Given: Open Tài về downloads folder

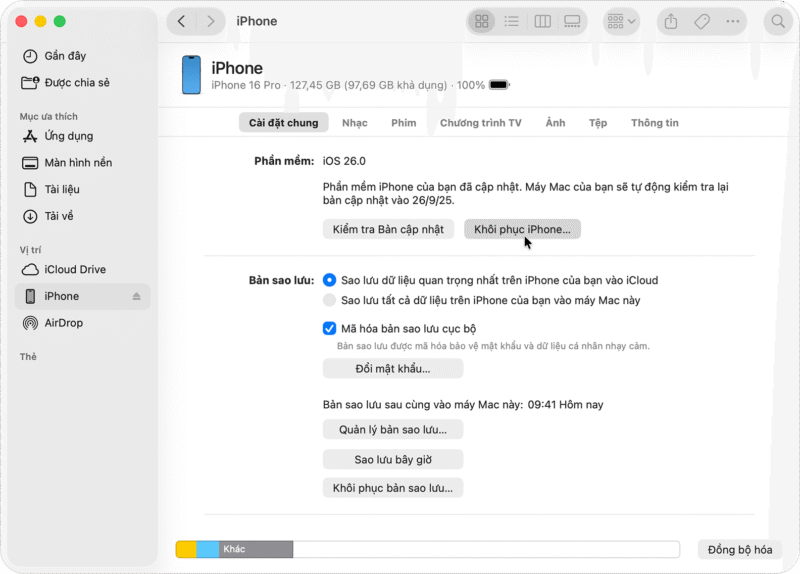Looking at the screenshot, I should tap(83, 216).
